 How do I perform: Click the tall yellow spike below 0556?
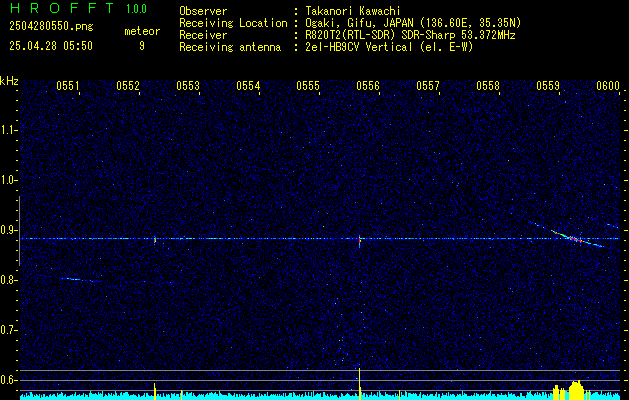tap(359, 384)
